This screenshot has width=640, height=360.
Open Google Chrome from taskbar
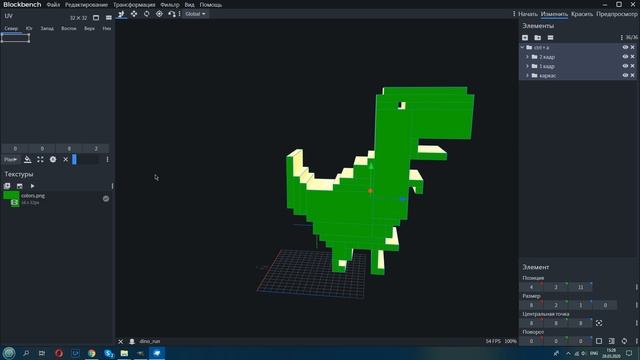91,353
